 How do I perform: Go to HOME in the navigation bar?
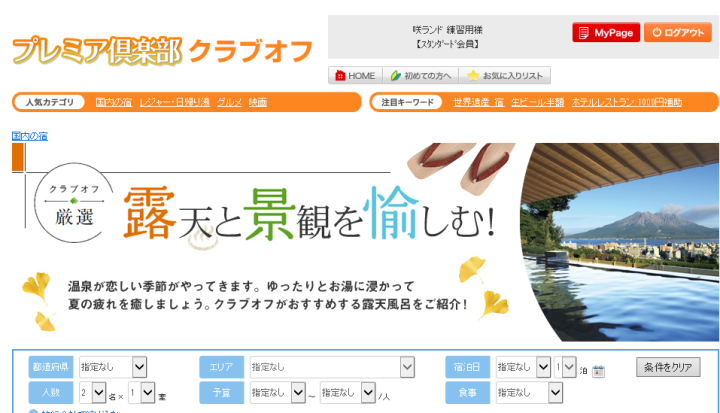coord(355,76)
